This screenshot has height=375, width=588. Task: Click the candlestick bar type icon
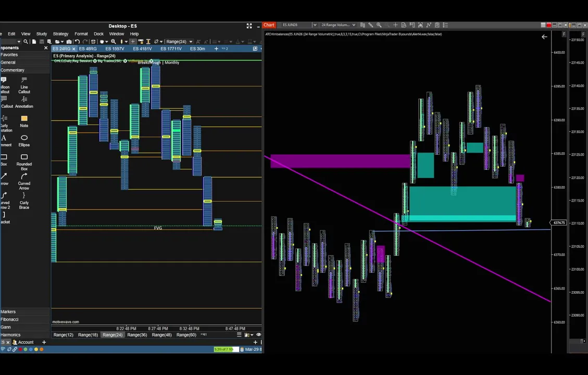[121, 42]
